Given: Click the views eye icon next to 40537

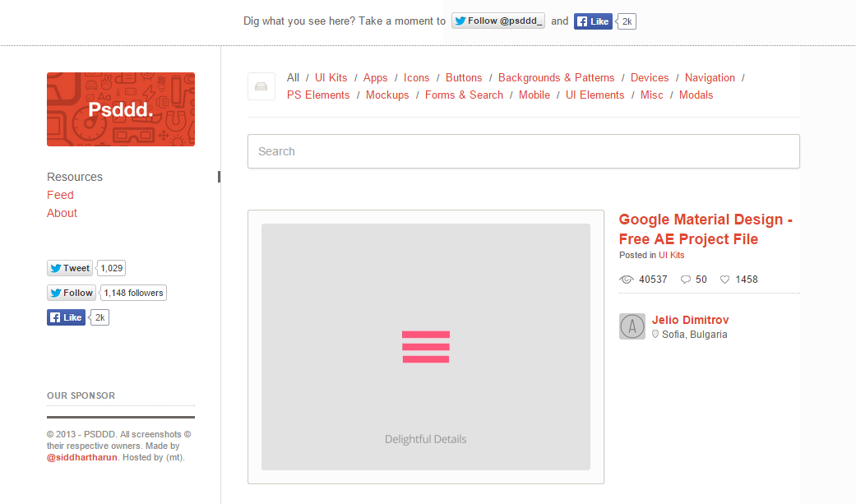Looking at the screenshot, I should coord(626,280).
